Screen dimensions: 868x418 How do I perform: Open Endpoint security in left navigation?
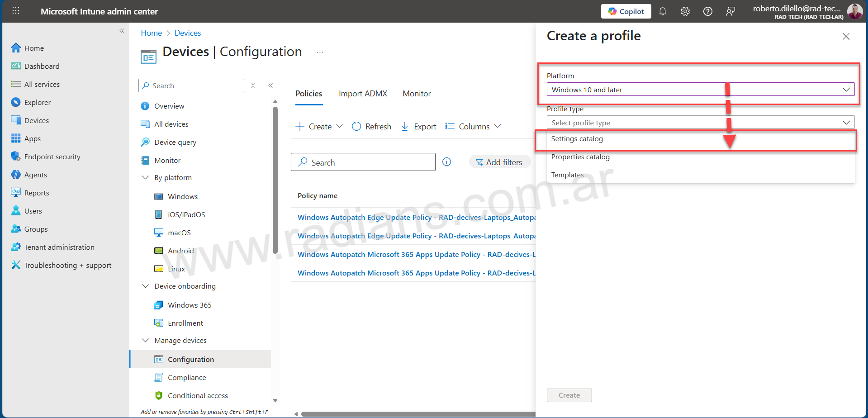coord(52,157)
